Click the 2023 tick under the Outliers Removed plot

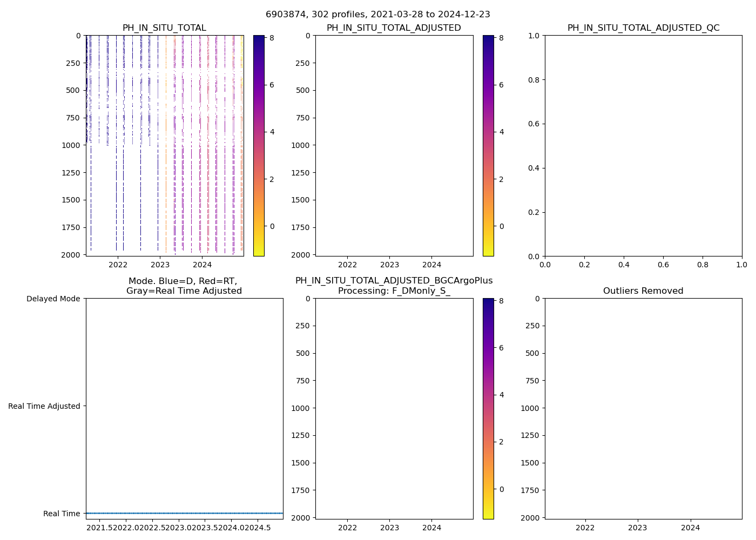(x=637, y=528)
